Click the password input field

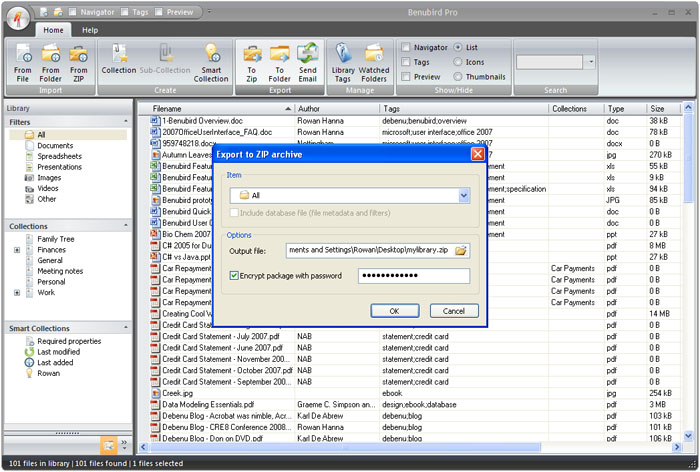(414, 276)
